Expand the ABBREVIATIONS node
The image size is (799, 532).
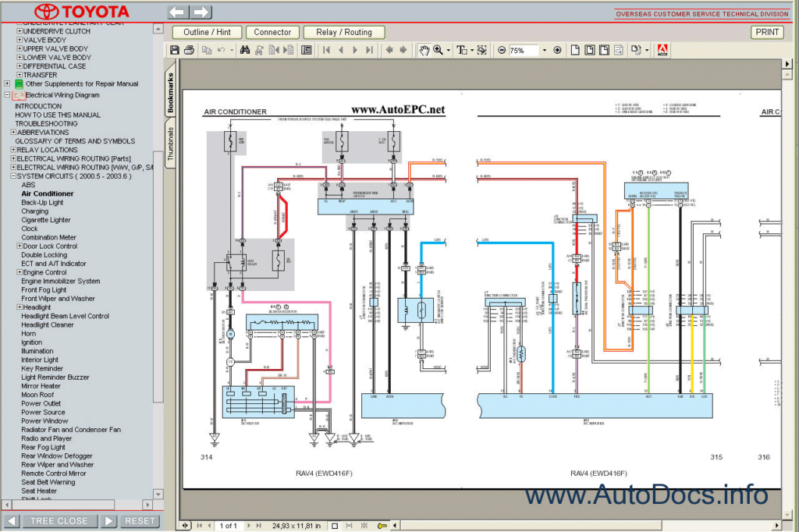coord(13,133)
